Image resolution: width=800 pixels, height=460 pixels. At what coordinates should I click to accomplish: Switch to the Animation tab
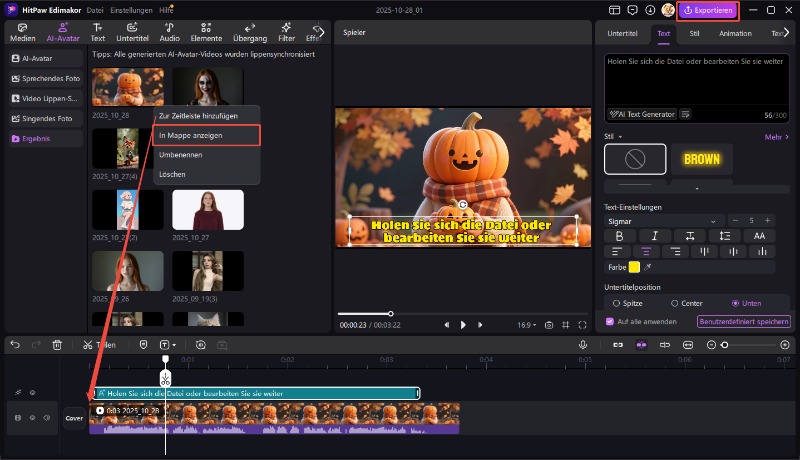click(735, 33)
